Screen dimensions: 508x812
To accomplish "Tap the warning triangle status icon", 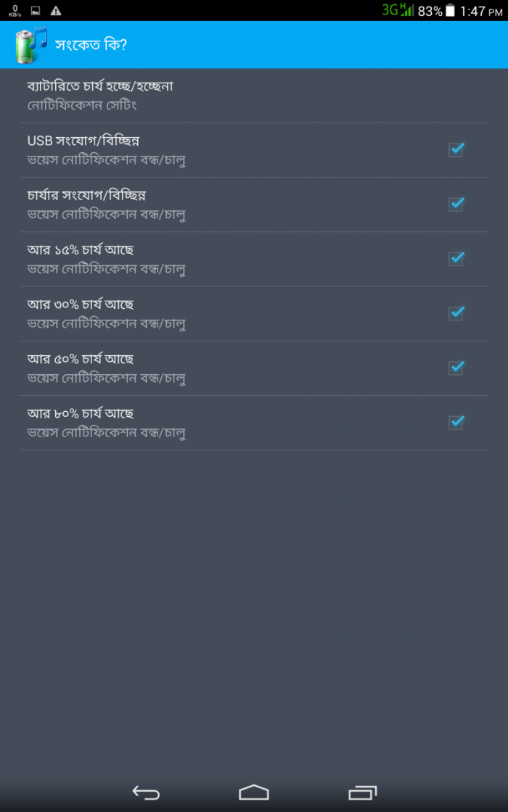I will [x=56, y=11].
